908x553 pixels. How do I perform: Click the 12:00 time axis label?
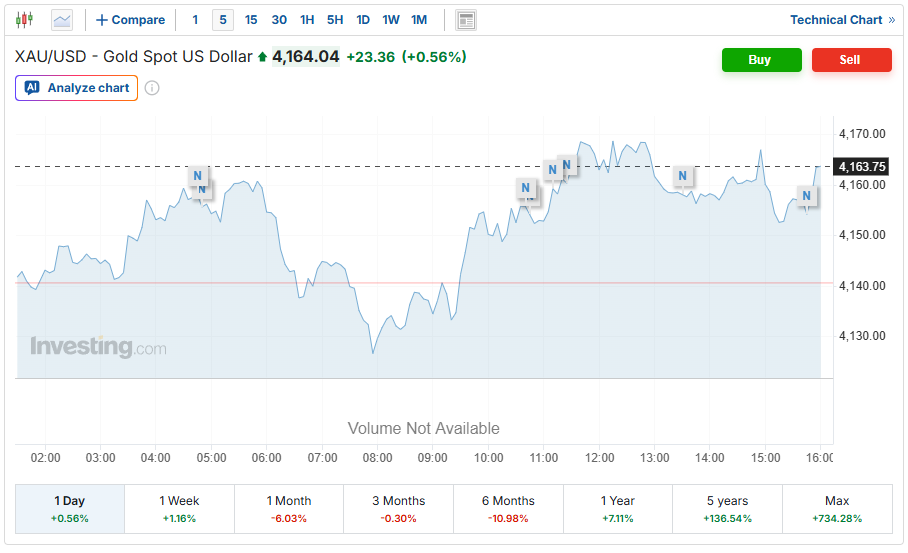coord(599,458)
